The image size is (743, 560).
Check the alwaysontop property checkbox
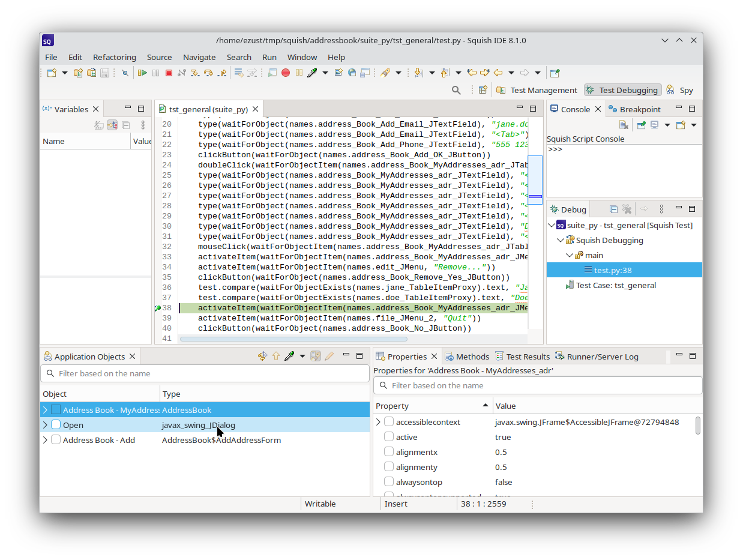(x=389, y=482)
